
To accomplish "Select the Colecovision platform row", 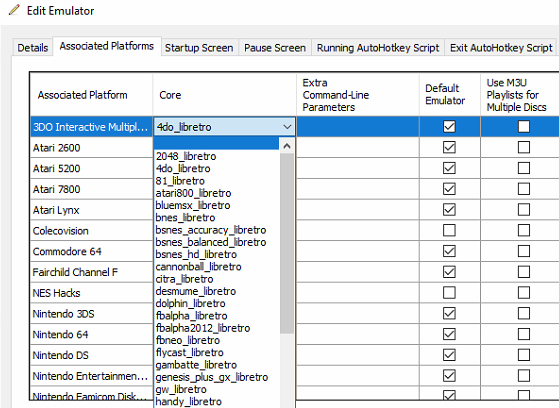I will [92, 231].
